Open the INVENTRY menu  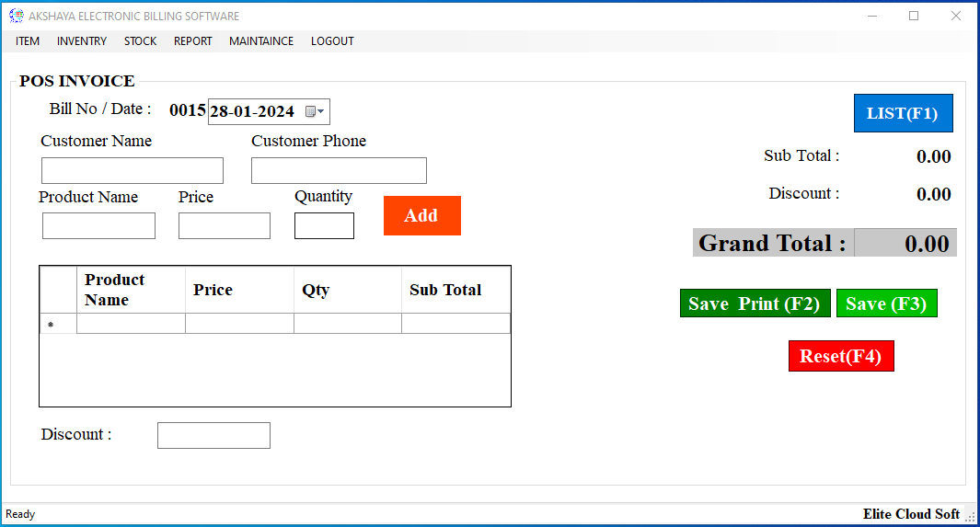(82, 41)
